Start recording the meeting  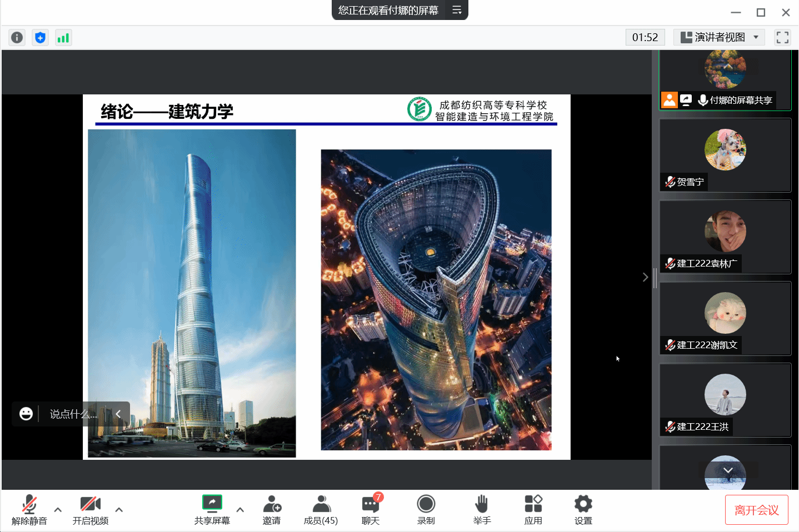tap(426, 510)
